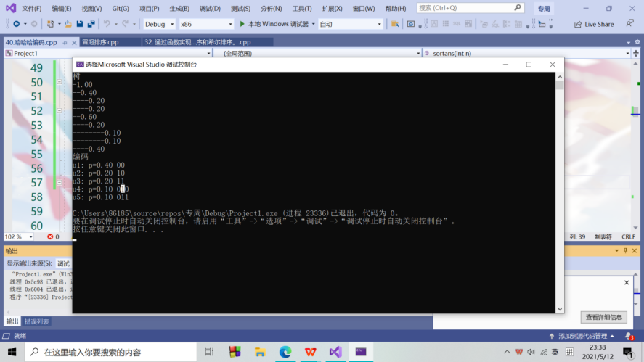Click the navigate forward arrow icon
Screen dimensions: 644x362
click(34, 24)
